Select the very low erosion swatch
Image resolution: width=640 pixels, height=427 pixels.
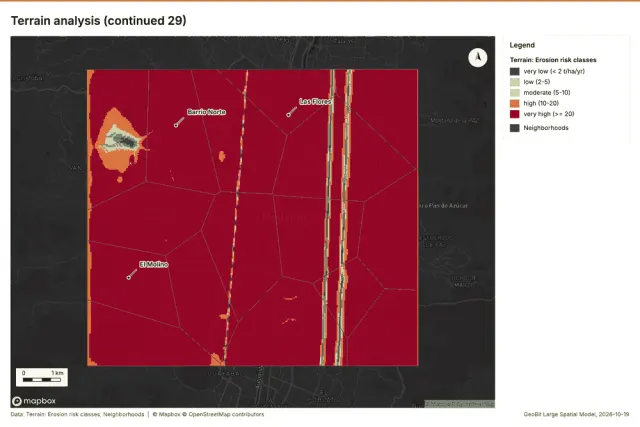tap(515, 71)
